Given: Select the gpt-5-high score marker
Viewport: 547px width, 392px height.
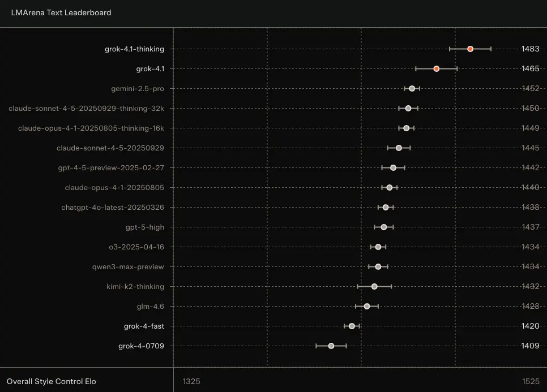Looking at the screenshot, I should click(x=384, y=227).
